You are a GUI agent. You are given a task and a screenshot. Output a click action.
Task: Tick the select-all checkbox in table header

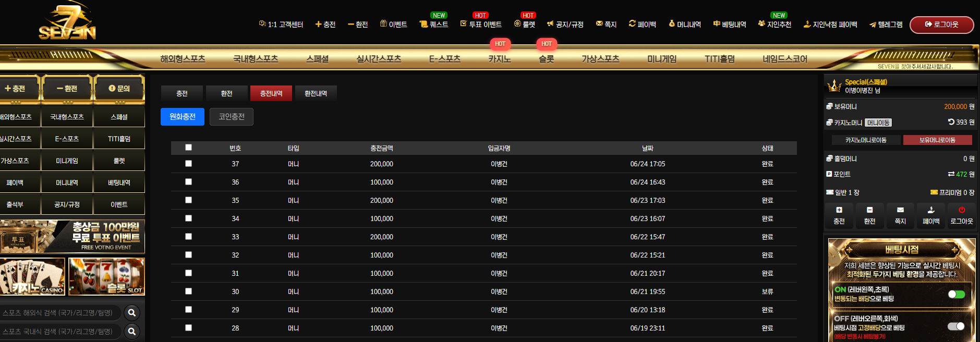tap(188, 148)
